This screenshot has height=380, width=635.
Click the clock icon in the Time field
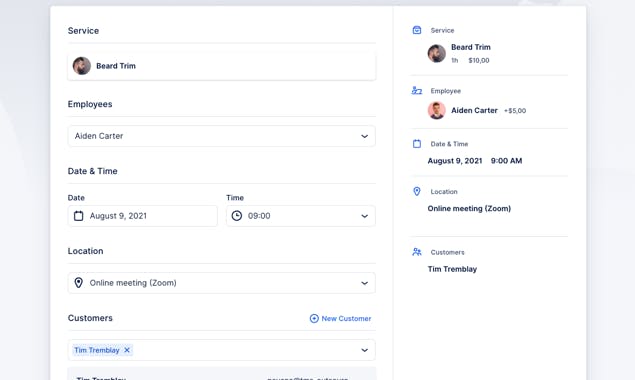coord(237,216)
